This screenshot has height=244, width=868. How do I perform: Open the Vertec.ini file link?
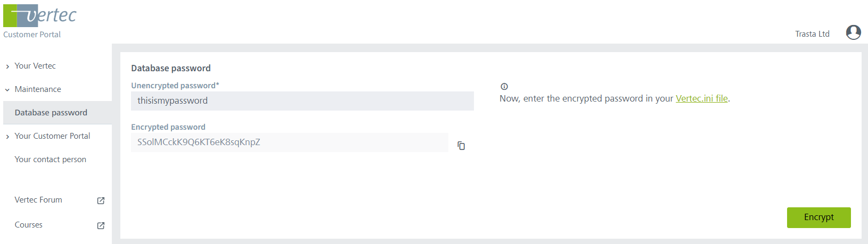(701, 98)
